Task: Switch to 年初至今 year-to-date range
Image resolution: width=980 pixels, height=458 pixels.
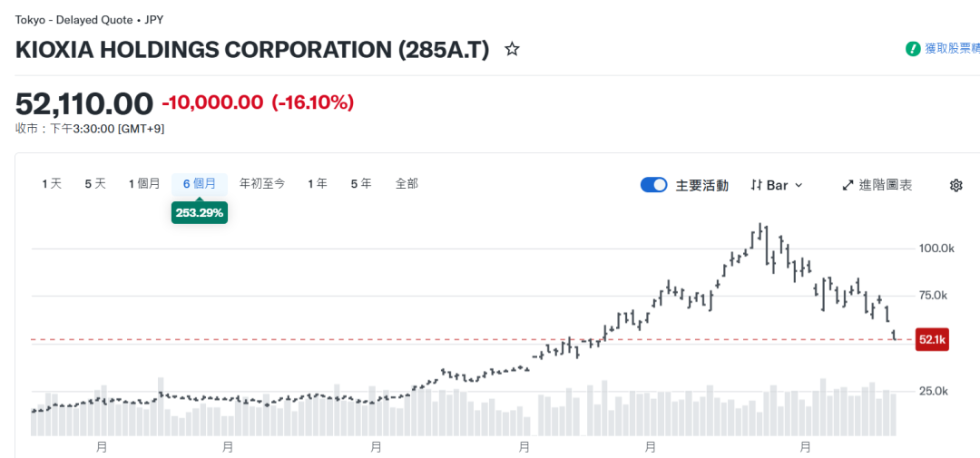Action: (262, 184)
